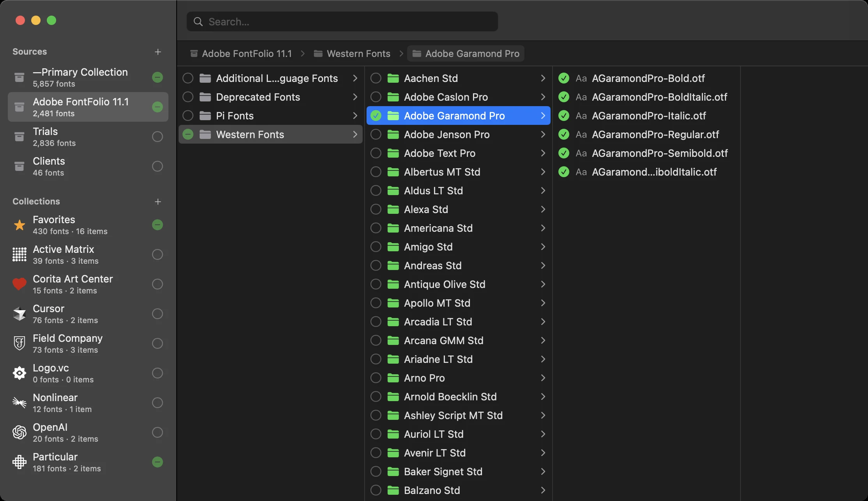868x501 pixels.
Task: Toggle activation for Deprecated Fonts folder
Action: (188, 97)
